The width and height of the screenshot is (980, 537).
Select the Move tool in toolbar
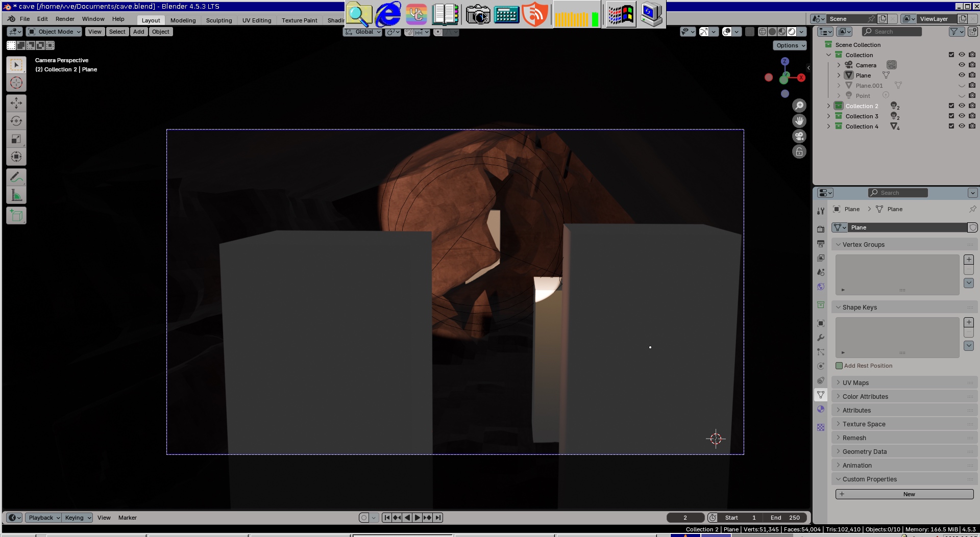pyautogui.click(x=16, y=103)
